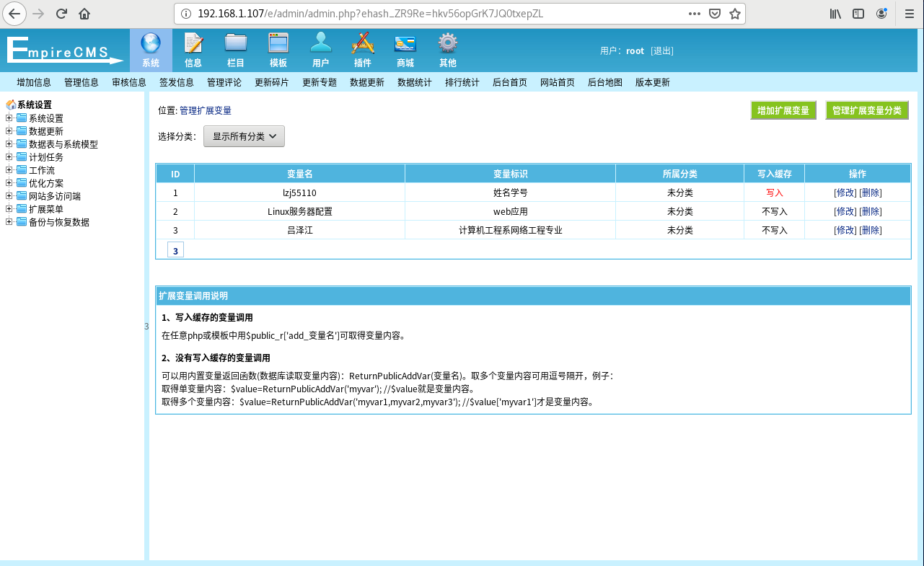Open the 其他 gear icon
The width and height of the screenshot is (924, 566).
click(448, 43)
